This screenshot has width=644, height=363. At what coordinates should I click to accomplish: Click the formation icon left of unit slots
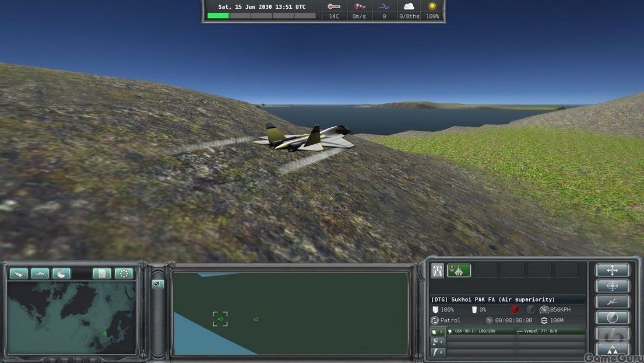pyautogui.click(x=438, y=271)
